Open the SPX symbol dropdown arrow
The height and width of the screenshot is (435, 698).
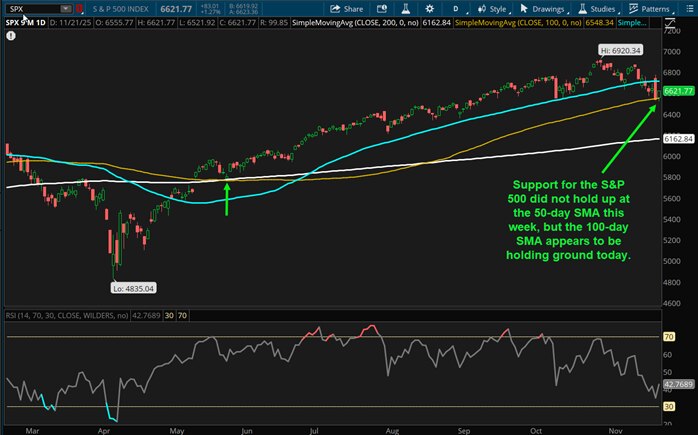tap(65, 8)
